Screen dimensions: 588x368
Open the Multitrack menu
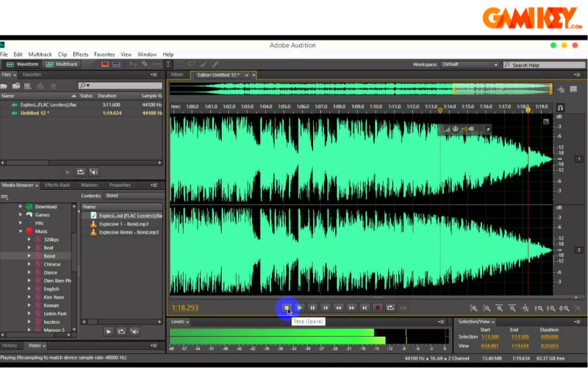pos(40,54)
